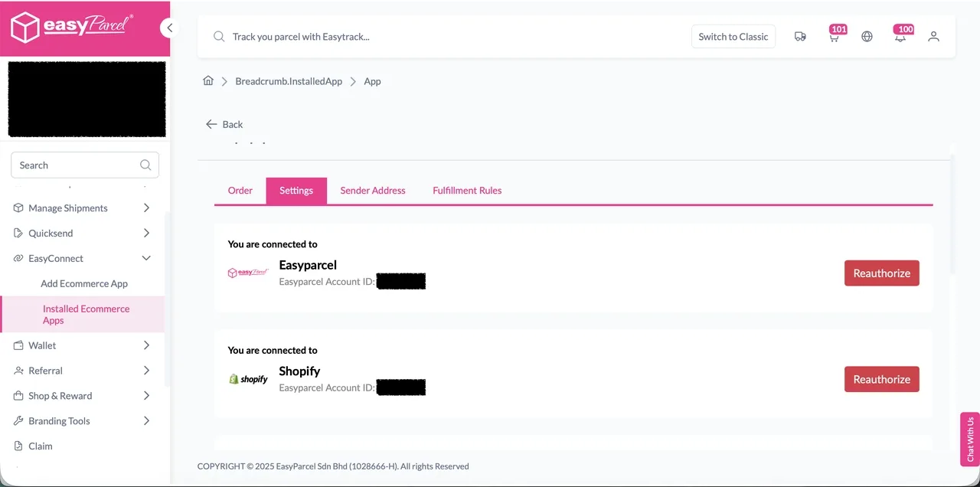Click the globe language icon
The height and width of the screenshot is (487, 980).
[x=867, y=36]
